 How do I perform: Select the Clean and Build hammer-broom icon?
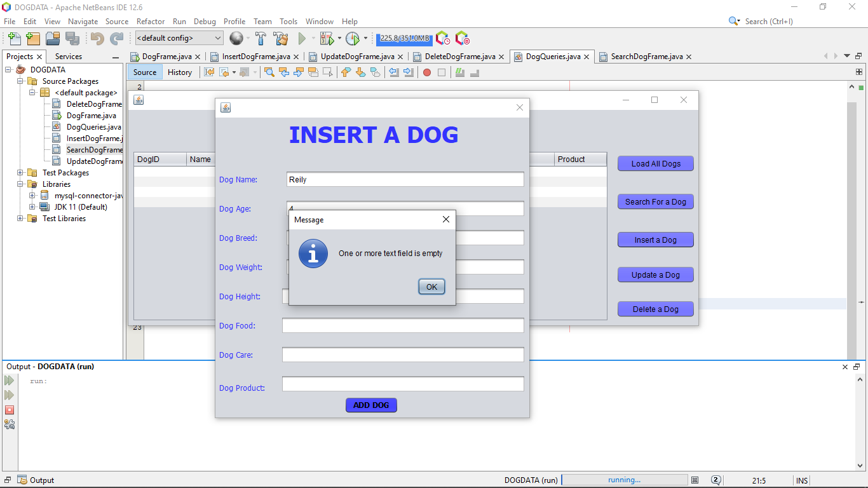pyautogui.click(x=280, y=38)
